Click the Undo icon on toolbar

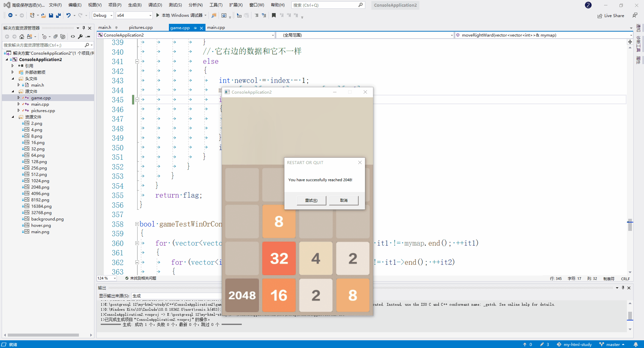coord(68,15)
